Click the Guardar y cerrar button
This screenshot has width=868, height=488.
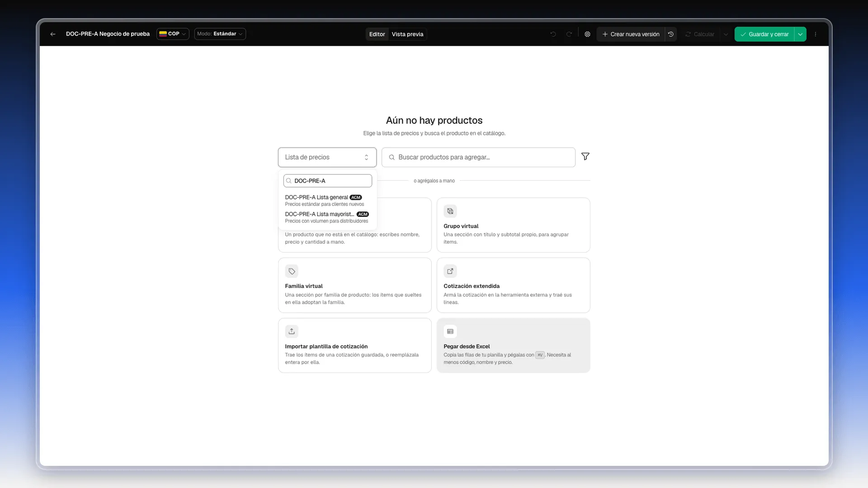[764, 34]
